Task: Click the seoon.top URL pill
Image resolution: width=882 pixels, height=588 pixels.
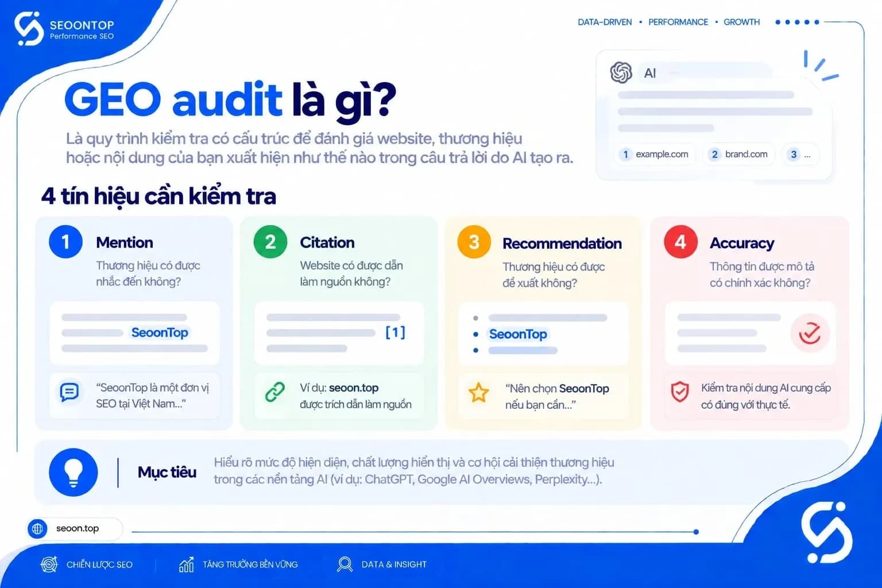Action: click(75, 528)
